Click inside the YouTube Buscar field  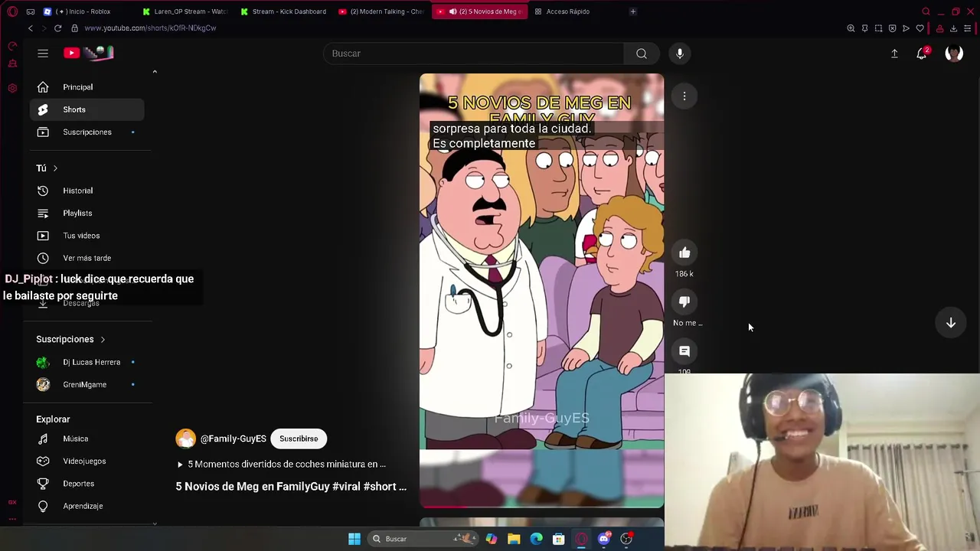tap(475, 54)
